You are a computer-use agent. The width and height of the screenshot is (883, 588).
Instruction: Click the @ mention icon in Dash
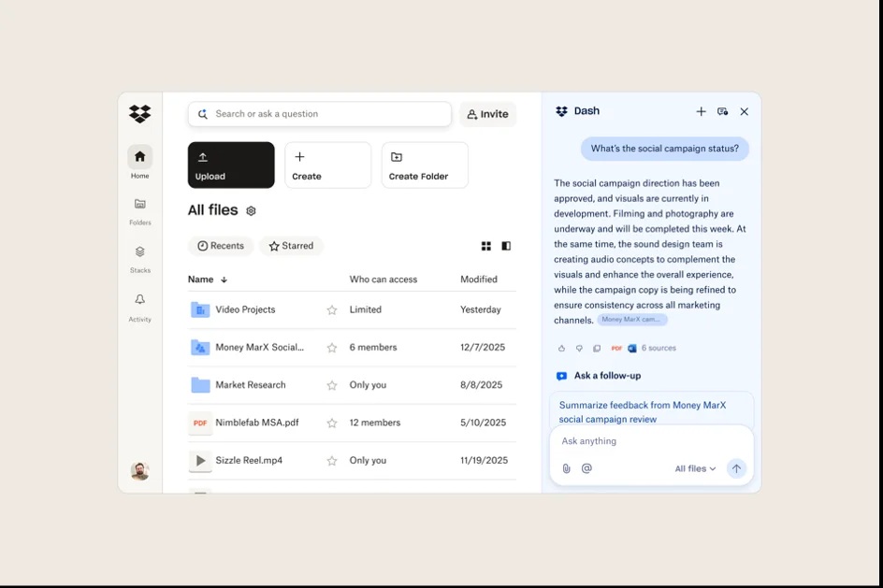click(586, 468)
